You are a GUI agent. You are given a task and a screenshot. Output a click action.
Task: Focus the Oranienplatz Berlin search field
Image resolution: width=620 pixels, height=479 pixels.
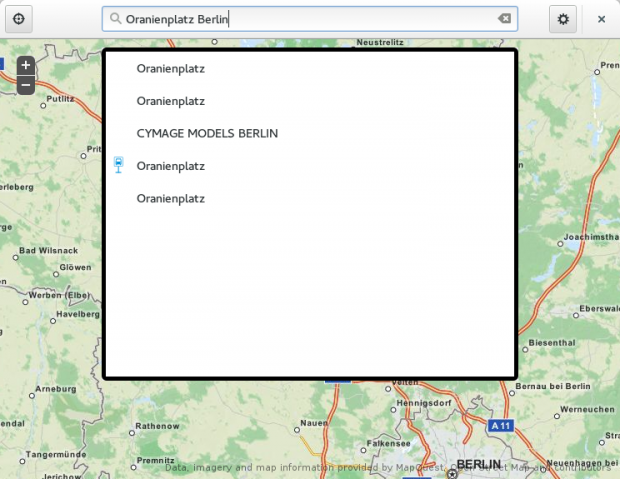pos(310,19)
